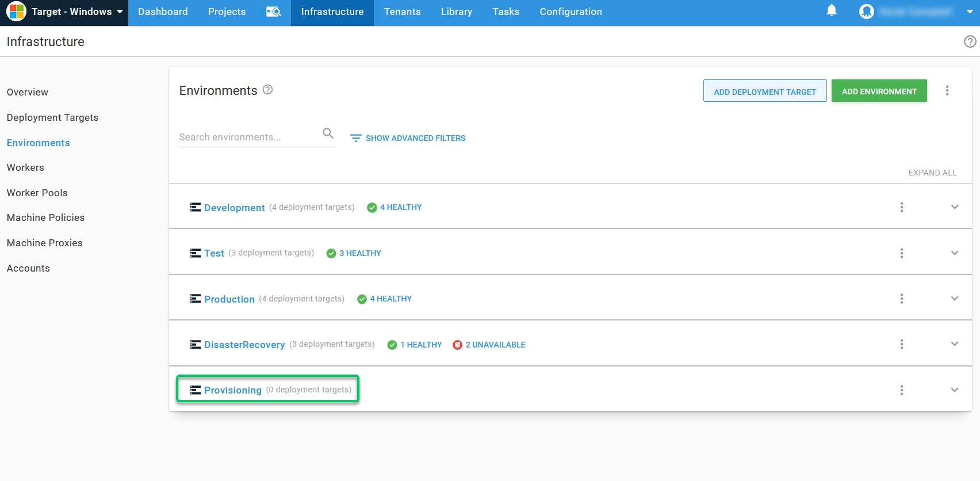Click the Add Deployment Target button
Image resolution: width=980 pixels, height=481 pixels.
pyautogui.click(x=764, y=91)
